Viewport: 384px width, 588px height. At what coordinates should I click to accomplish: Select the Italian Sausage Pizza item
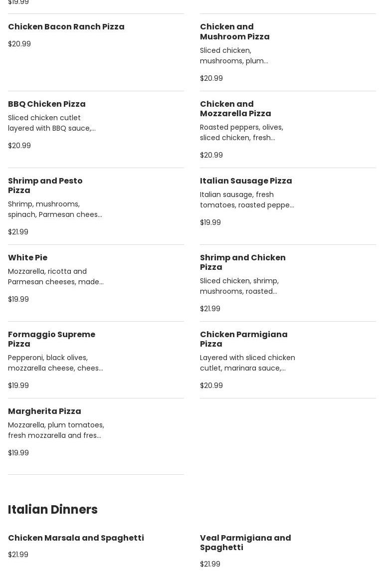246,181
